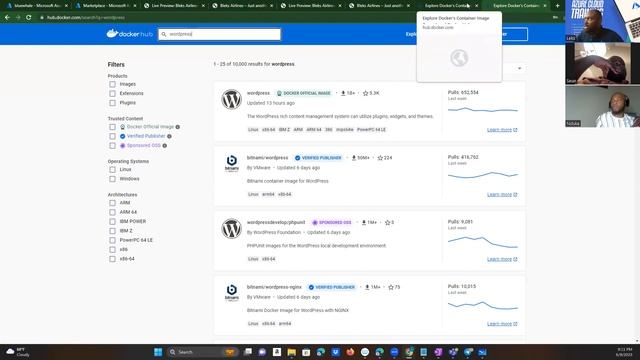Open the WordPress logo of the official wordpress image

(231, 100)
